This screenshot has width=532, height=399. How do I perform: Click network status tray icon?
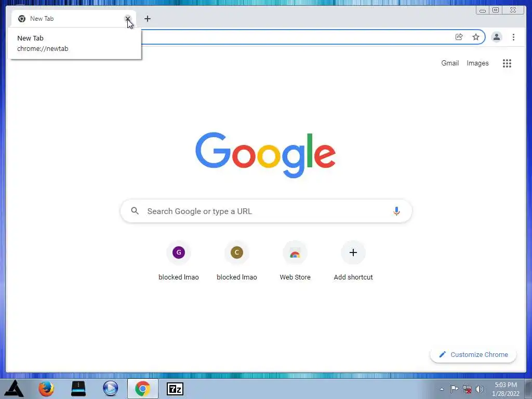coord(467,389)
